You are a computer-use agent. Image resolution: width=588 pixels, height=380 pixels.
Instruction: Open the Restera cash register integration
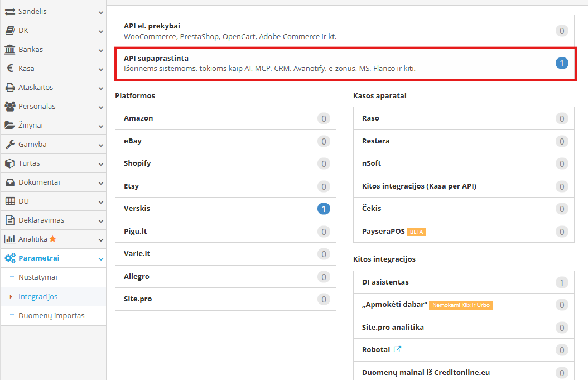coord(464,141)
